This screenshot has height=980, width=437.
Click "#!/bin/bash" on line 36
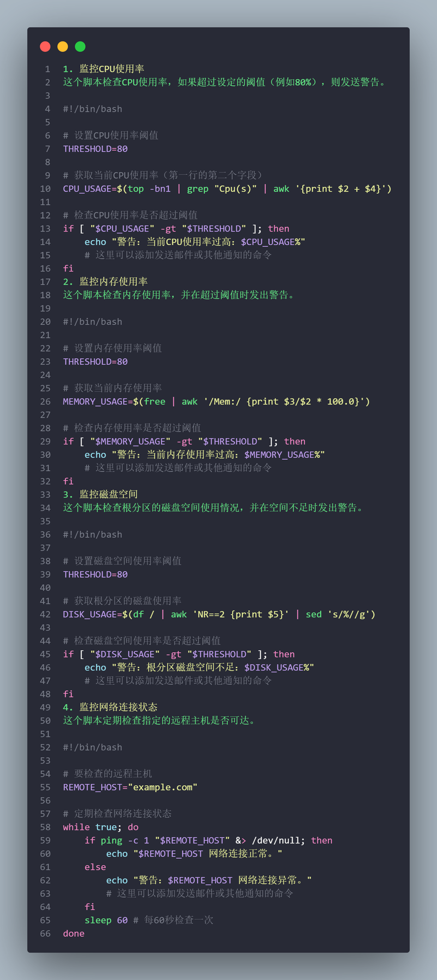coord(92,534)
